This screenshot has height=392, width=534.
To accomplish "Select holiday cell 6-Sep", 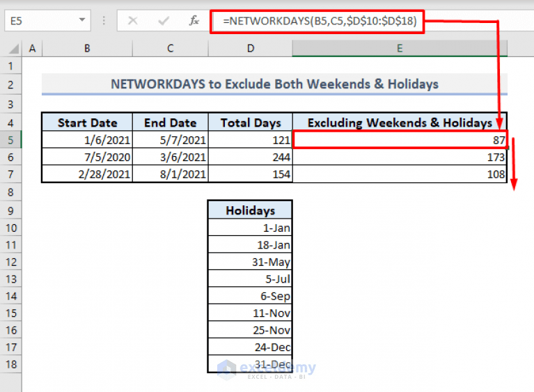I will [x=251, y=296].
